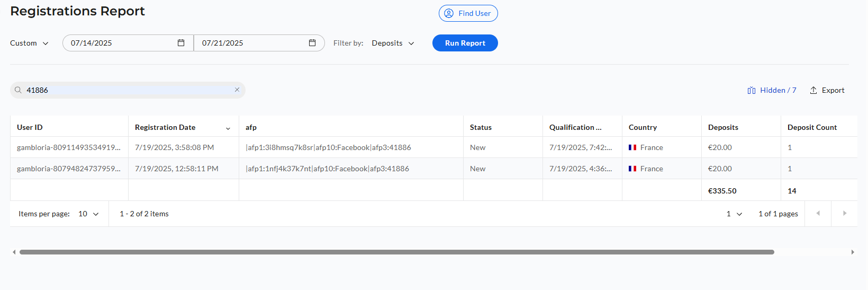Toggle sort arrow on Registration Date column
Viewport: 868px width, 290px height.
[228, 128]
